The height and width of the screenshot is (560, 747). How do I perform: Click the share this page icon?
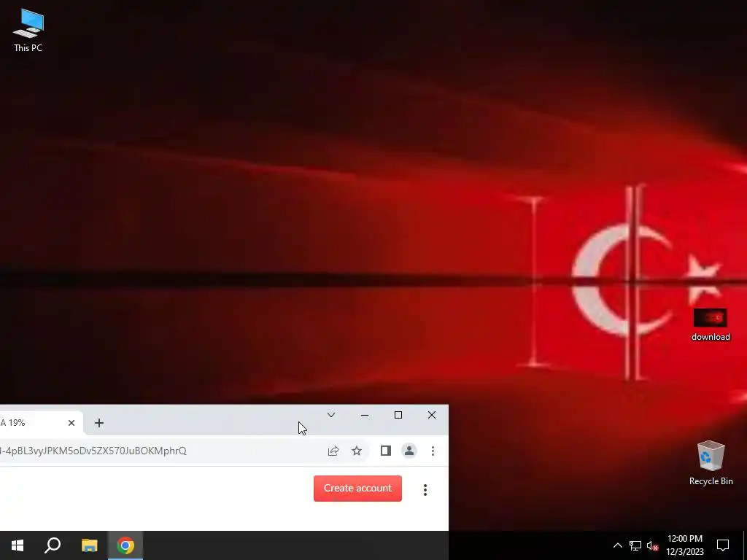pyautogui.click(x=333, y=451)
